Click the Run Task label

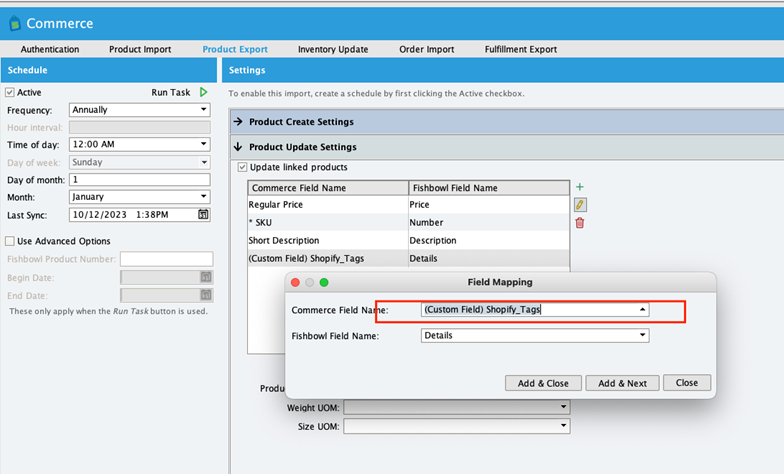click(170, 92)
